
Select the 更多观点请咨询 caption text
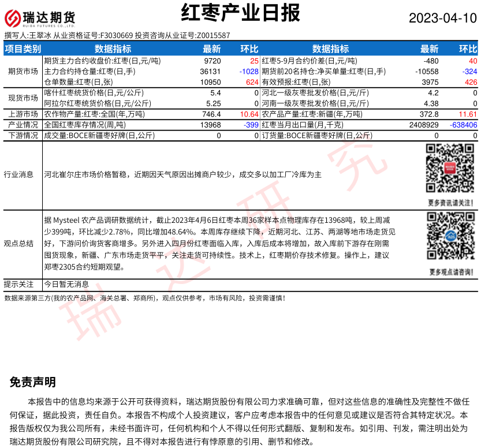(451, 272)
